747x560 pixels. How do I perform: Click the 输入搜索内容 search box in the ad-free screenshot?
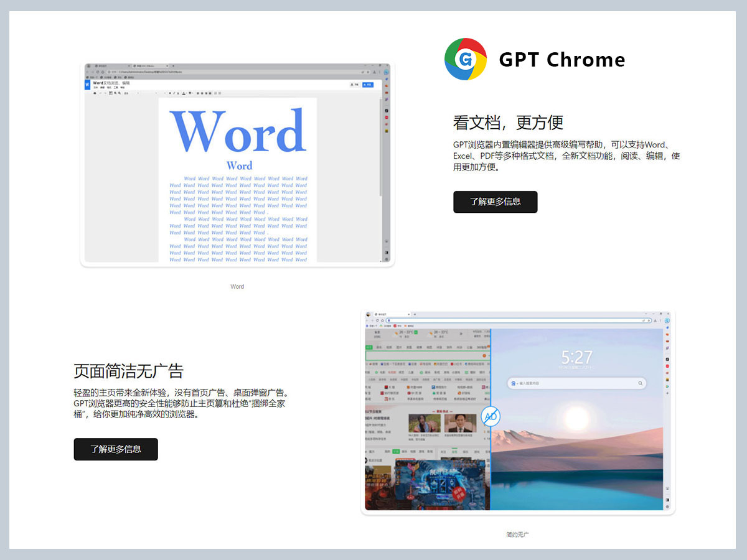click(577, 383)
